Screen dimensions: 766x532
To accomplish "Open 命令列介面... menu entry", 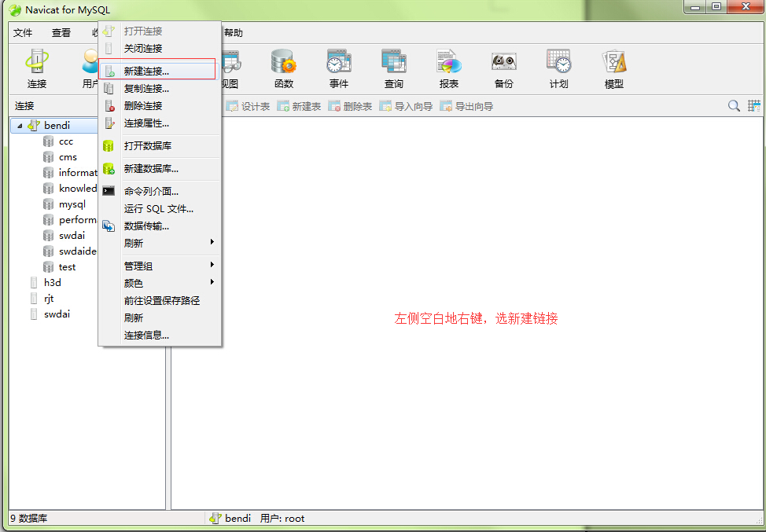I will (160, 191).
